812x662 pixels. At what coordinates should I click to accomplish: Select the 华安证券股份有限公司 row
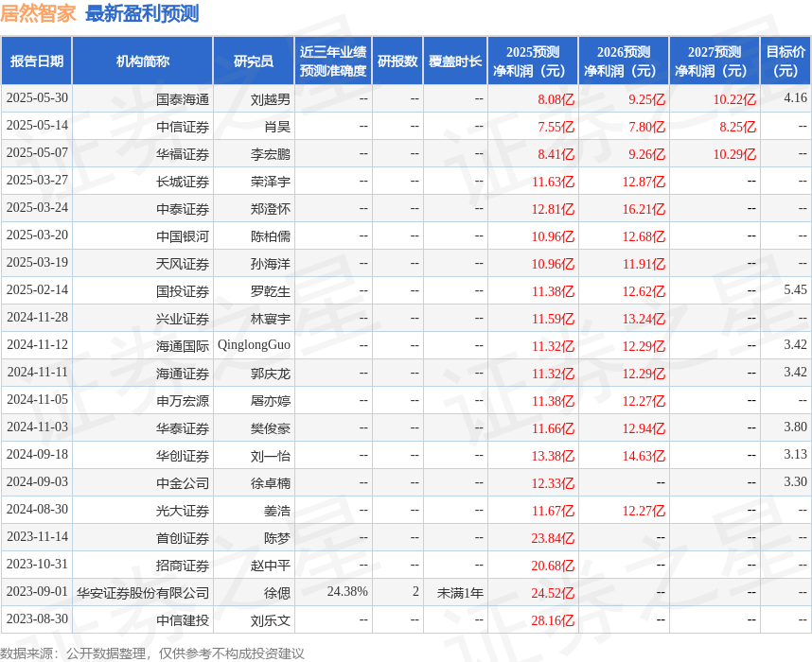pos(140,592)
